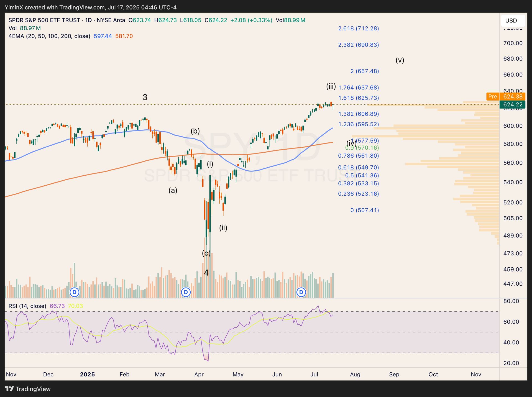532x397 pixels.
Task: Click the TradingView logo at bottom left
Action: click(28, 389)
